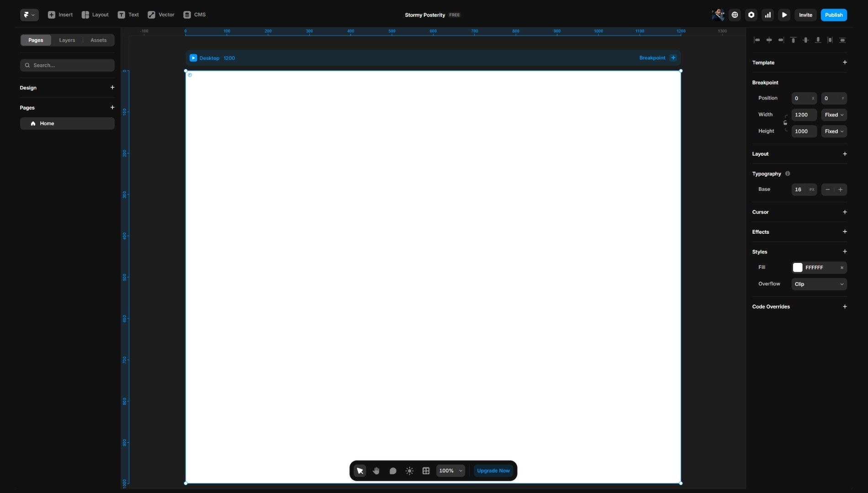868x493 pixels.
Task: Switch to the Layers tab
Action: point(67,40)
